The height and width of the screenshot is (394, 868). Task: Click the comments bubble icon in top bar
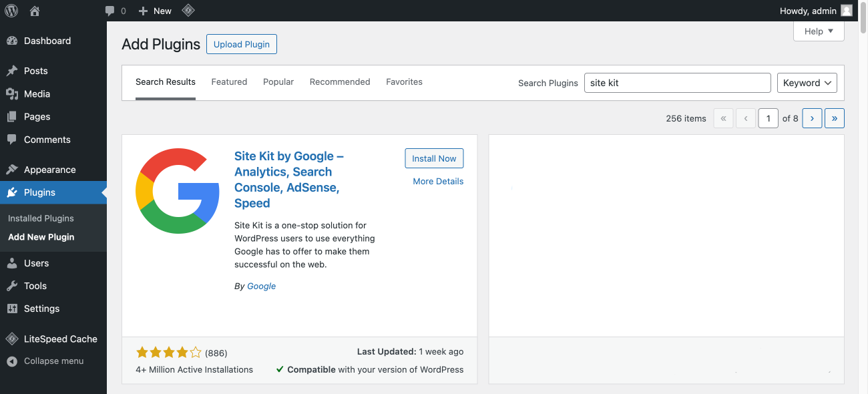[x=109, y=10]
